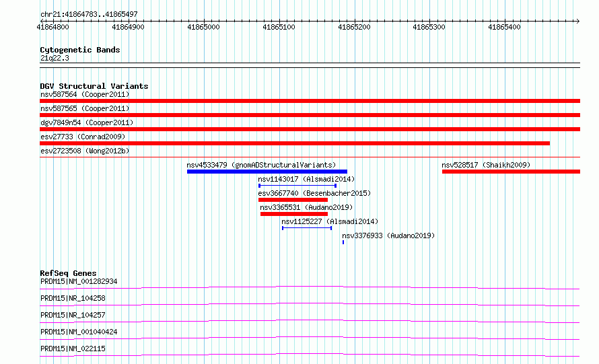The height and width of the screenshot is (364, 599).
Task: Click the RefSeq Genes track heading
Action: [69, 273]
